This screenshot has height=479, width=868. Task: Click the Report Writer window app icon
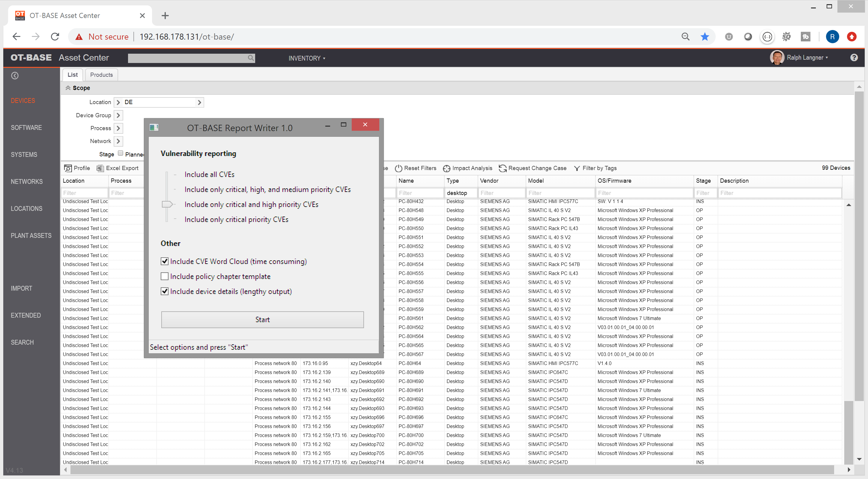click(154, 127)
